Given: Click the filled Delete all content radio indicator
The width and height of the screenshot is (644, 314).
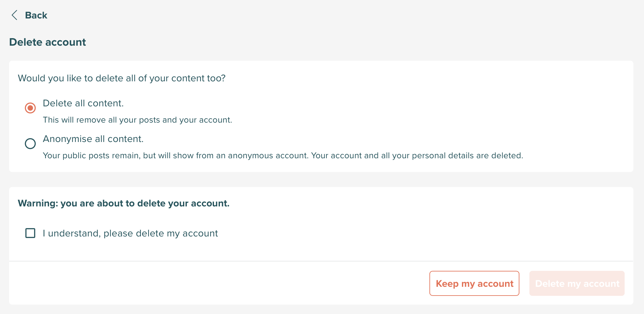Looking at the screenshot, I should pyautogui.click(x=30, y=108).
